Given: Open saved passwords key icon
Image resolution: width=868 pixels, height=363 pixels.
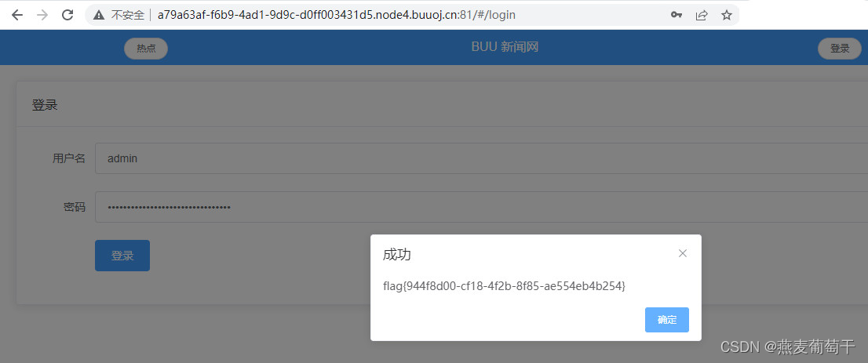Looking at the screenshot, I should 676,15.
